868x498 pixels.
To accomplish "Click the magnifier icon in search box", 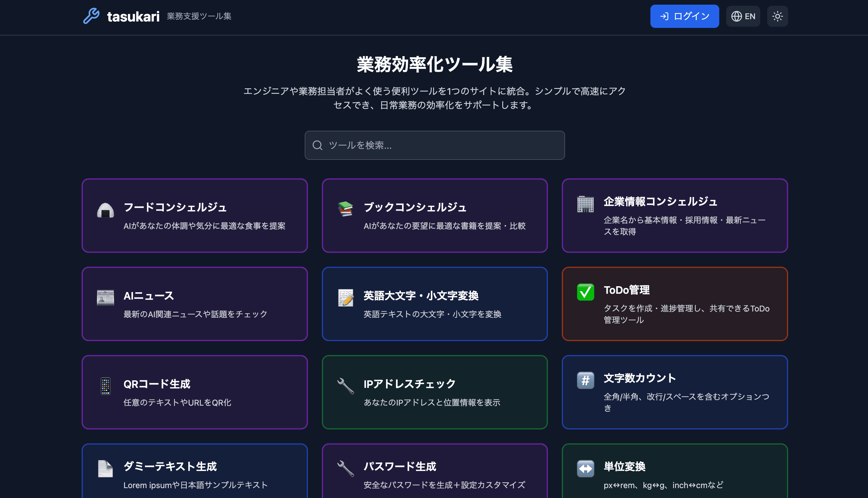I will point(317,145).
